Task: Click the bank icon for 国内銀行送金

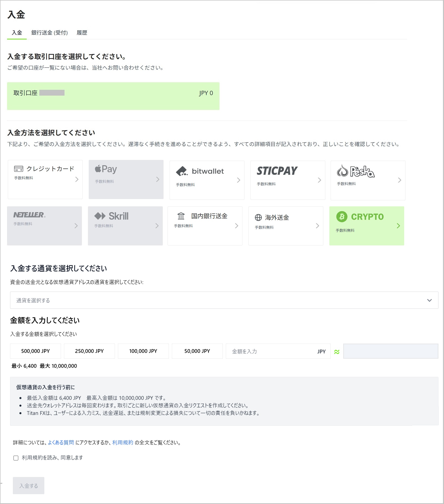Action: coord(181,216)
